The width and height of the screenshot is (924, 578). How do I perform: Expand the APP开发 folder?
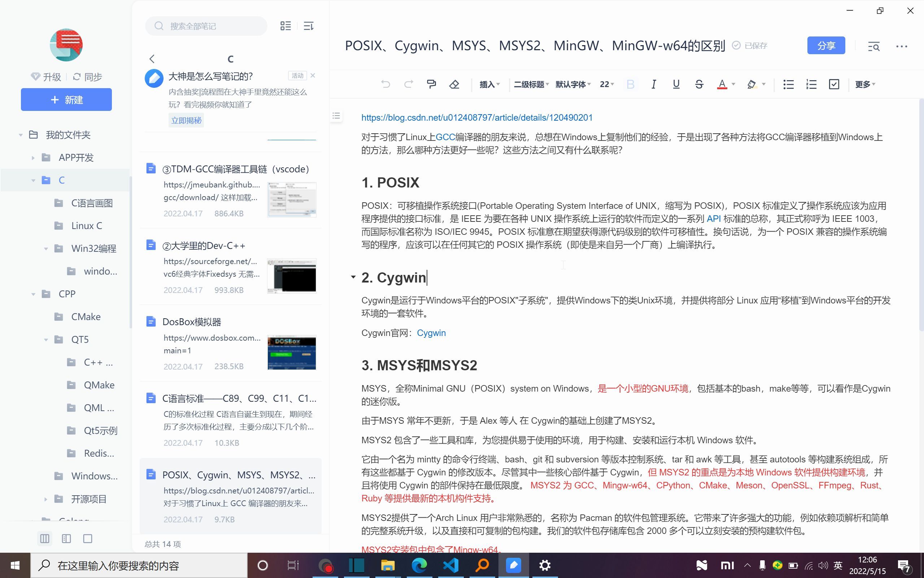(x=33, y=158)
